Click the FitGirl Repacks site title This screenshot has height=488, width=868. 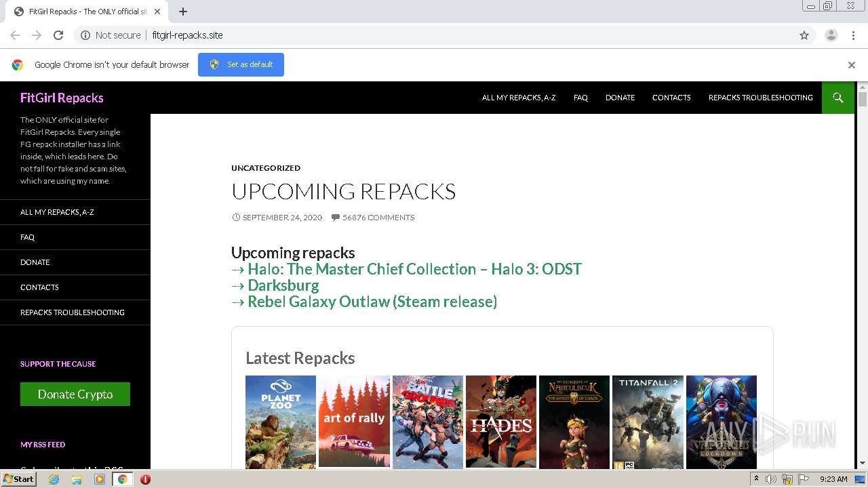pos(62,98)
